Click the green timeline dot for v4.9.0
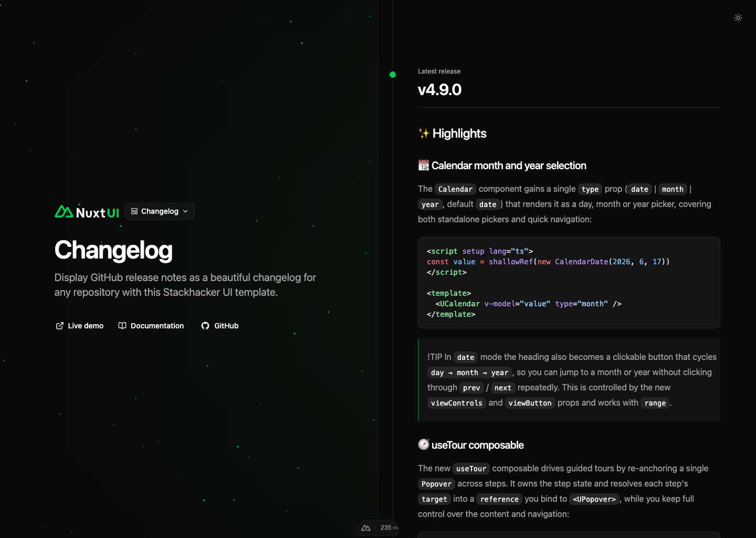This screenshot has width=756, height=538. [x=393, y=75]
